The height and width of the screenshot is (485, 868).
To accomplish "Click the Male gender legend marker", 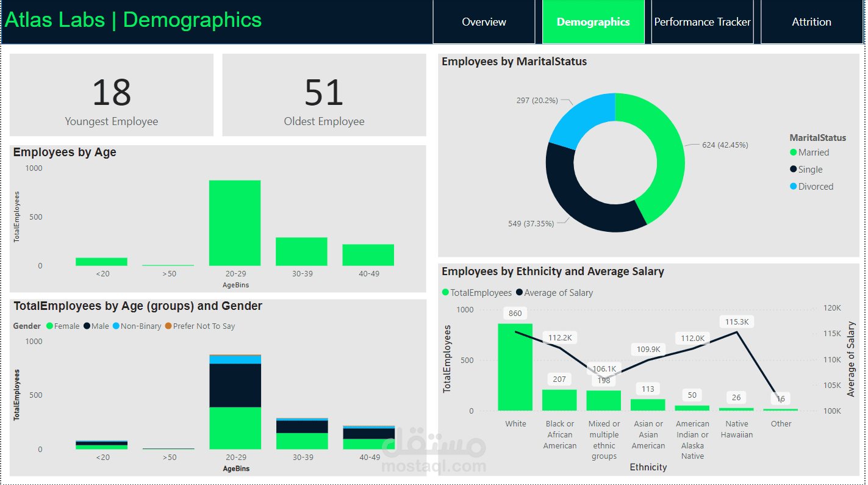I will [87, 326].
